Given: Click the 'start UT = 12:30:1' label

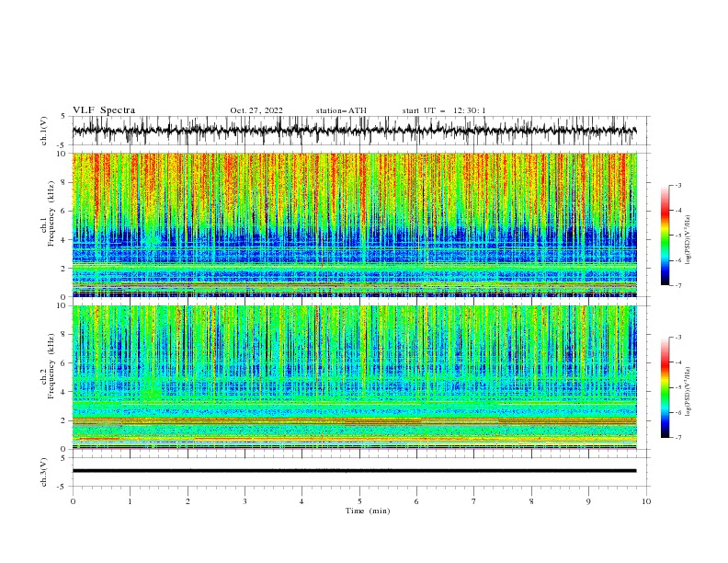Looking at the screenshot, I should (x=444, y=110).
